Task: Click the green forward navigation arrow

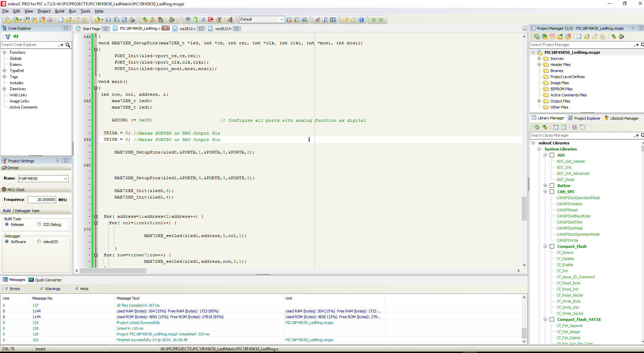Action: click(381, 20)
